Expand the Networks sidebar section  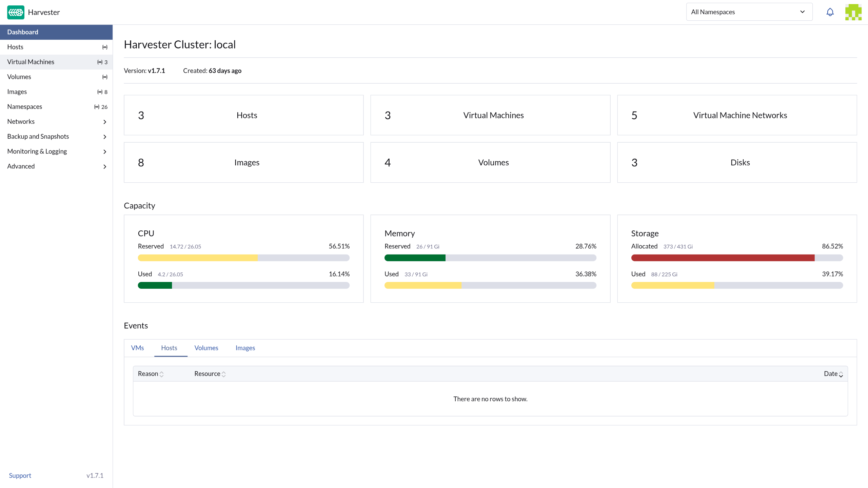tap(56, 122)
